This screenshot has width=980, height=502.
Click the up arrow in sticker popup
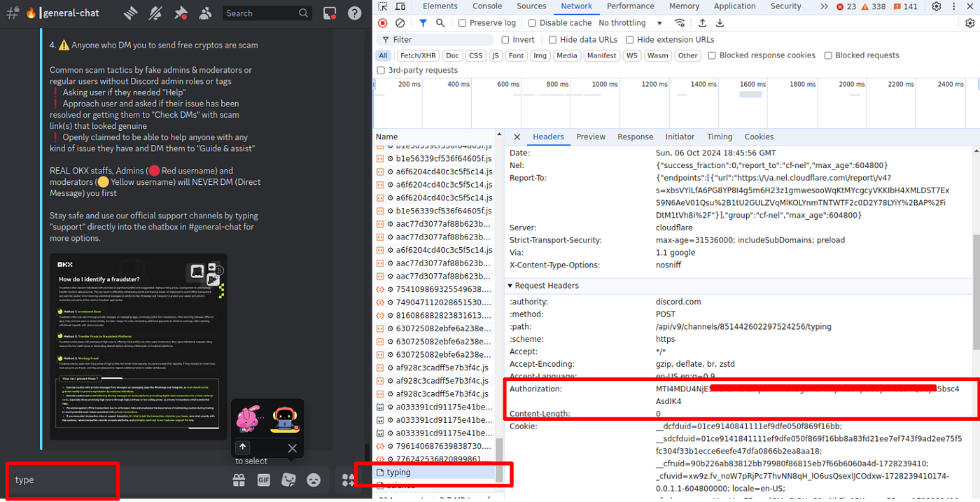(242, 447)
